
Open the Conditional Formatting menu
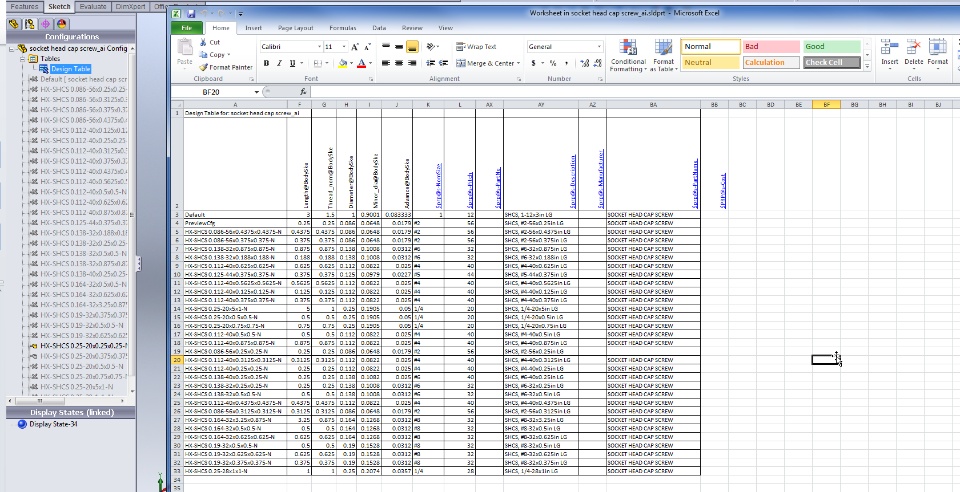[628, 56]
